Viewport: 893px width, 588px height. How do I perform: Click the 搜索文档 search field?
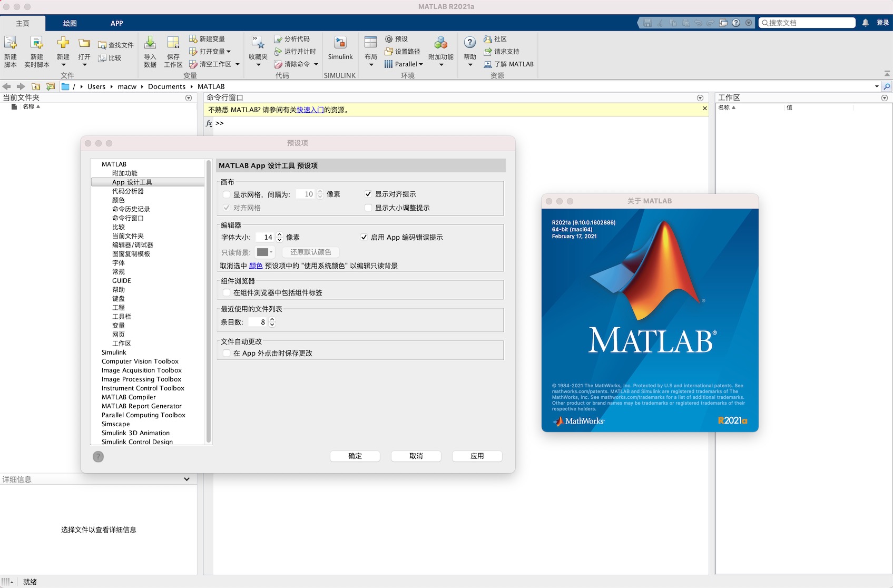(x=807, y=23)
